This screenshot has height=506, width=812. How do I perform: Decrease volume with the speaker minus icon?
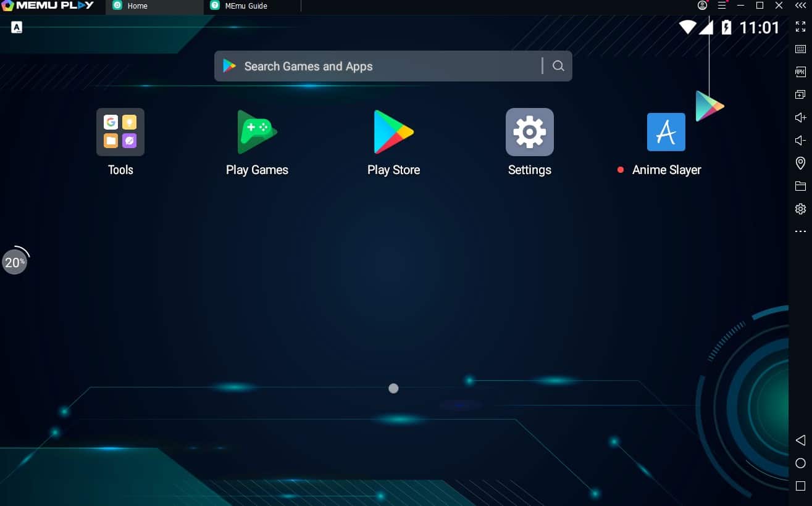(x=800, y=140)
